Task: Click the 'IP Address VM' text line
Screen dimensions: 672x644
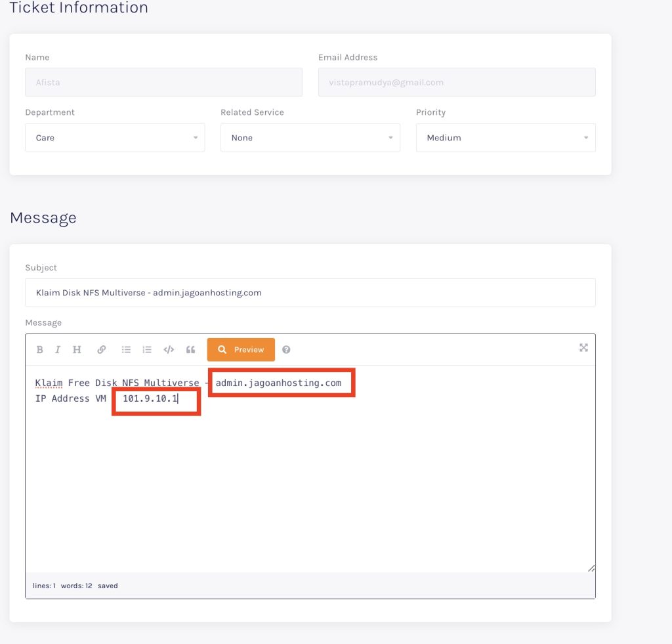Action: click(71, 398)
